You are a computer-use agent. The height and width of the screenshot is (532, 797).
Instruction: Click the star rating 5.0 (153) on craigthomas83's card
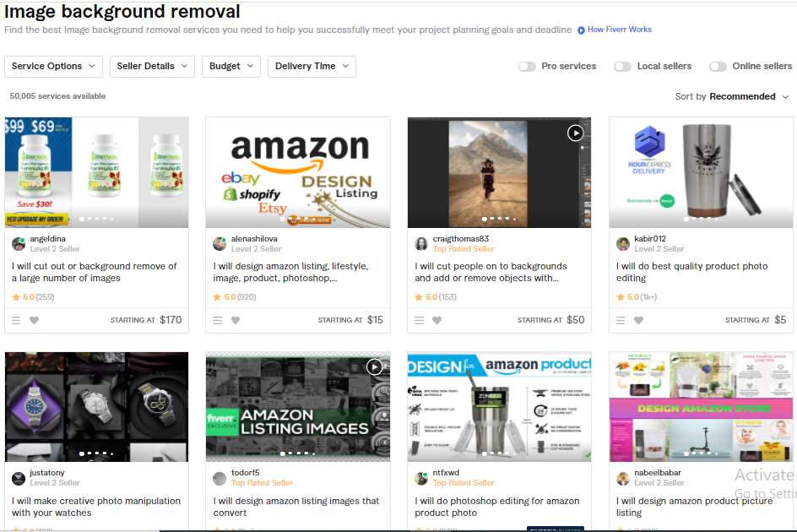(436, 297)
